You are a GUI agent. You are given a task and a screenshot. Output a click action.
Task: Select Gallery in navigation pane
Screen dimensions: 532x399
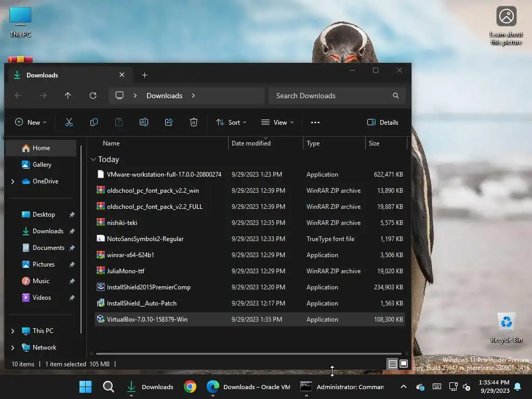point(41,165)
